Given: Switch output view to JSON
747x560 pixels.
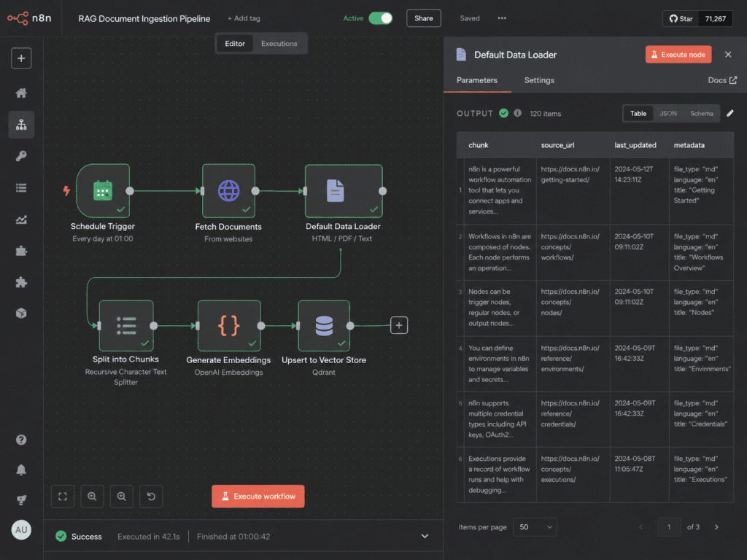Looking at the screenshot, I should coord(668,113).
